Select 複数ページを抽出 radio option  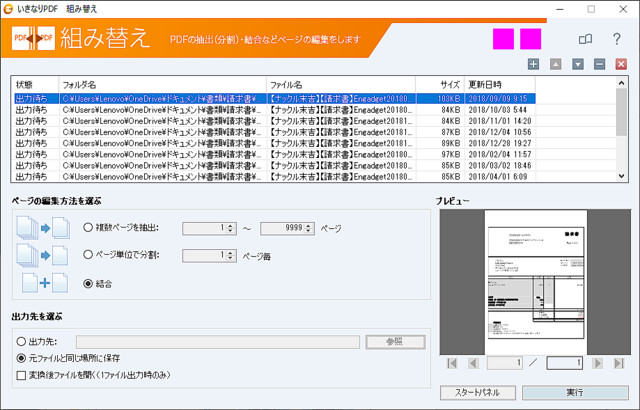(90, 228)
